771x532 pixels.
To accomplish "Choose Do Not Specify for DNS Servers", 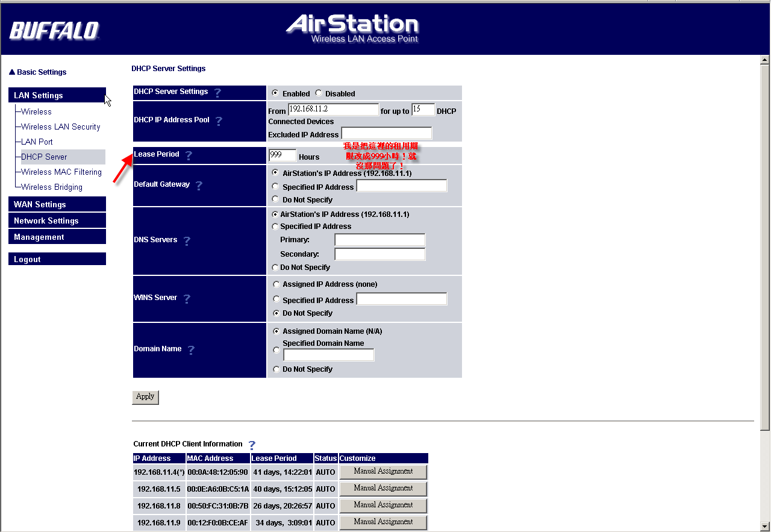I will 275,267.
